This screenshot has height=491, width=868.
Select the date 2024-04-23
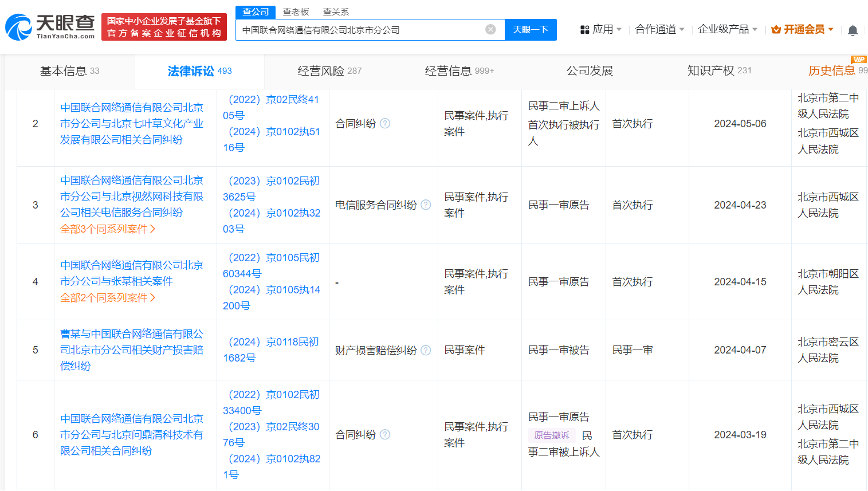740,205
